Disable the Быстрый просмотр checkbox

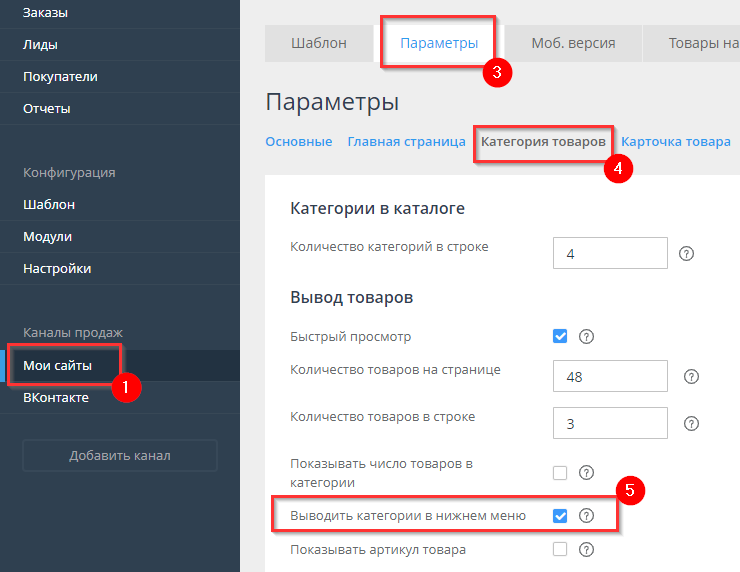coord(560,336)
